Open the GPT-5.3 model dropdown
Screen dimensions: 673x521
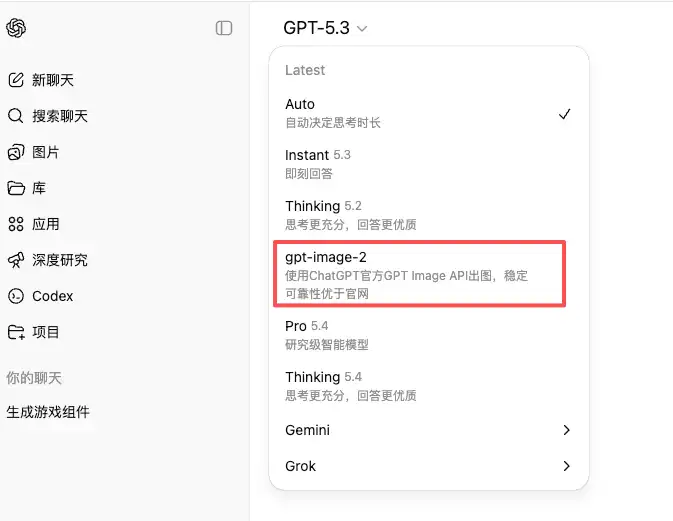tap(325, 28)
